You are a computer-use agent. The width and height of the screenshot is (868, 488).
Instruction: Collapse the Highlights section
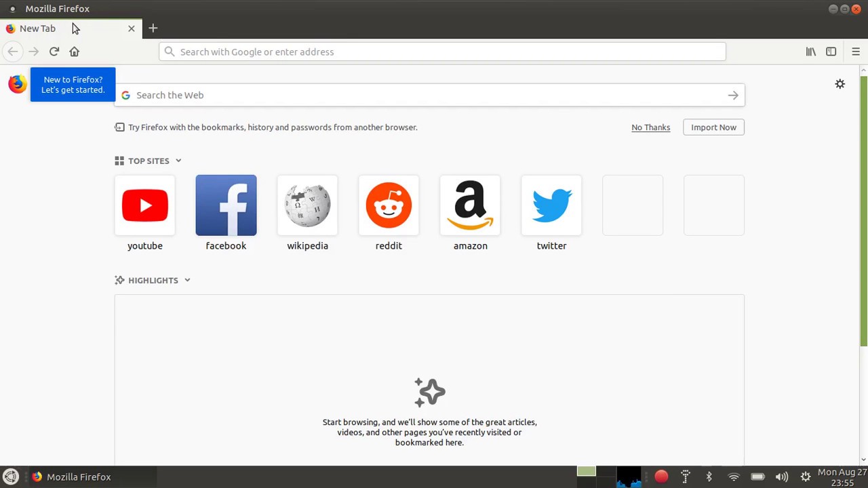click(x=187, y=280)
